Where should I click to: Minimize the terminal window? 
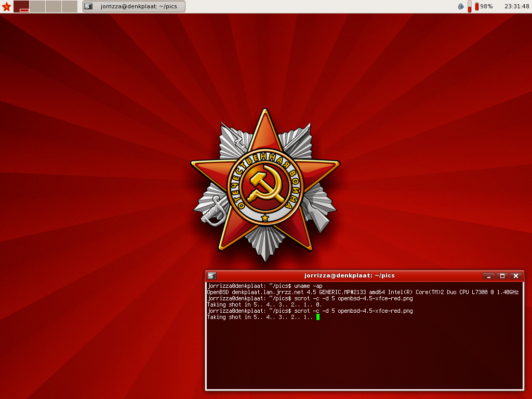click(488, 276)
